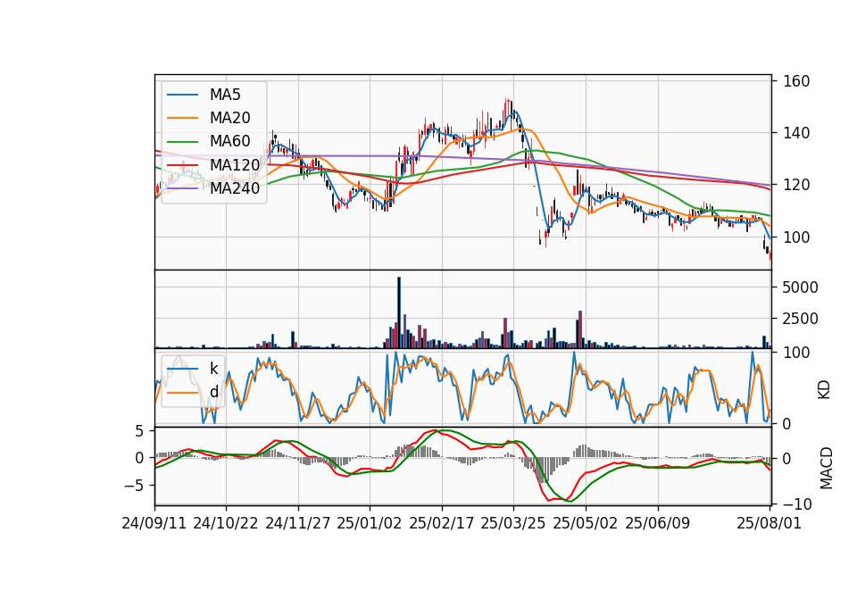Screen dimensions: 857x616
Task: Click the 5000 volume axis label
Action: (800, 287)
